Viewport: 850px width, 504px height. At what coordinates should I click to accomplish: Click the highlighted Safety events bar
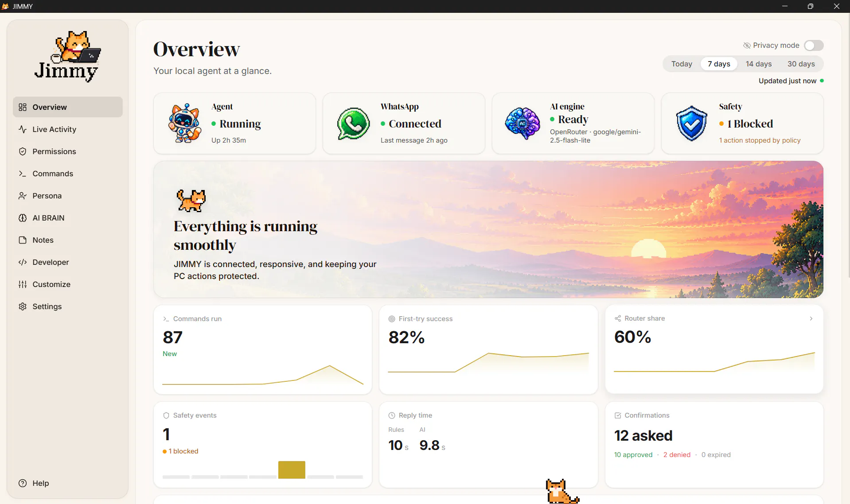pos(292,470)
